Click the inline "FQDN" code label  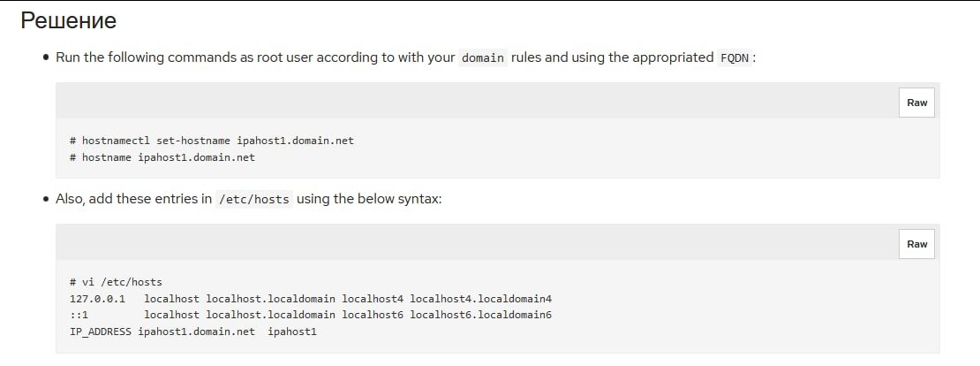click(x=733, y=57)
